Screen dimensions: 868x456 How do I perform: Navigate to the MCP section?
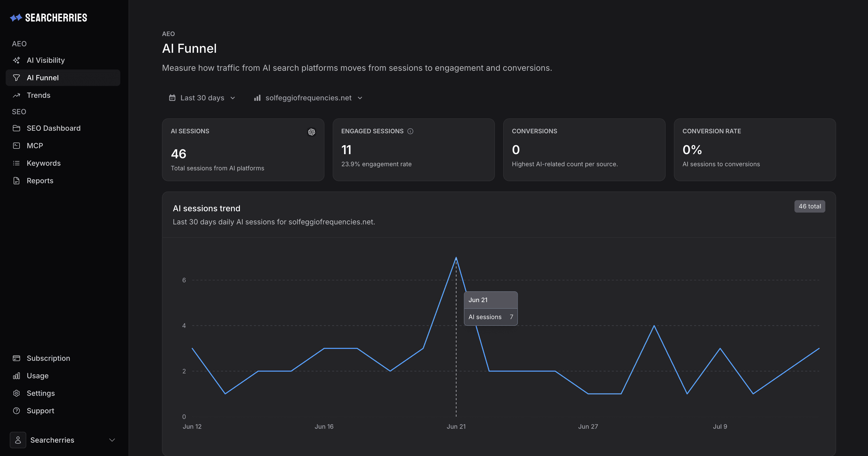tap(63, 146)
